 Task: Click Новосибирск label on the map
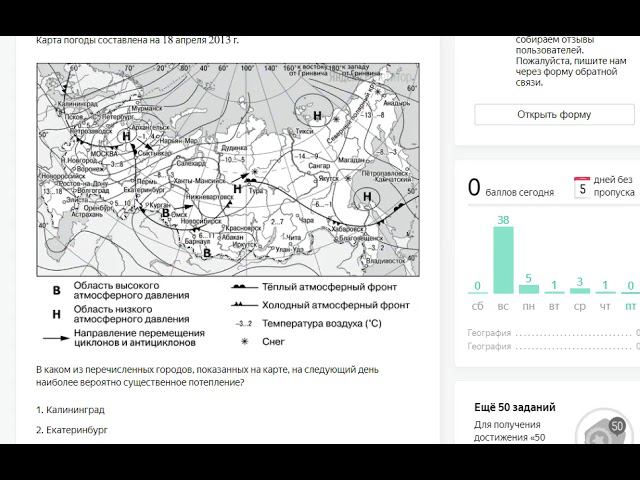pyautogui.click(x=201, y=221)
